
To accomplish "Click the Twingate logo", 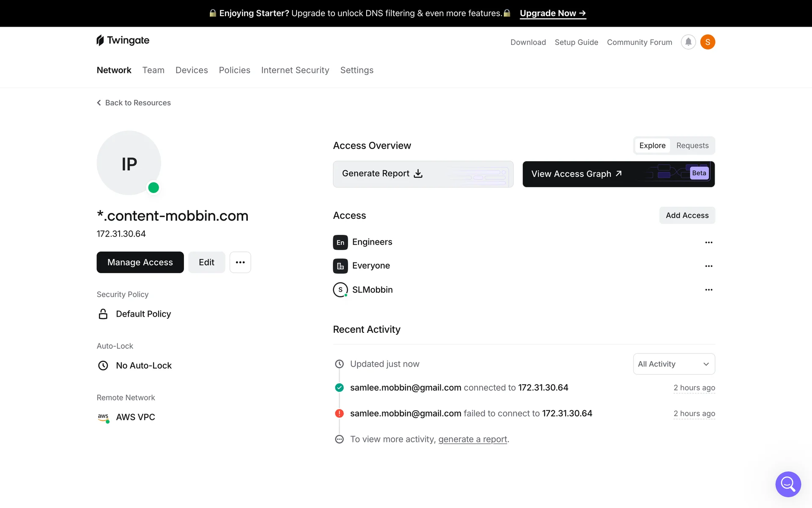I will point(123,40).
